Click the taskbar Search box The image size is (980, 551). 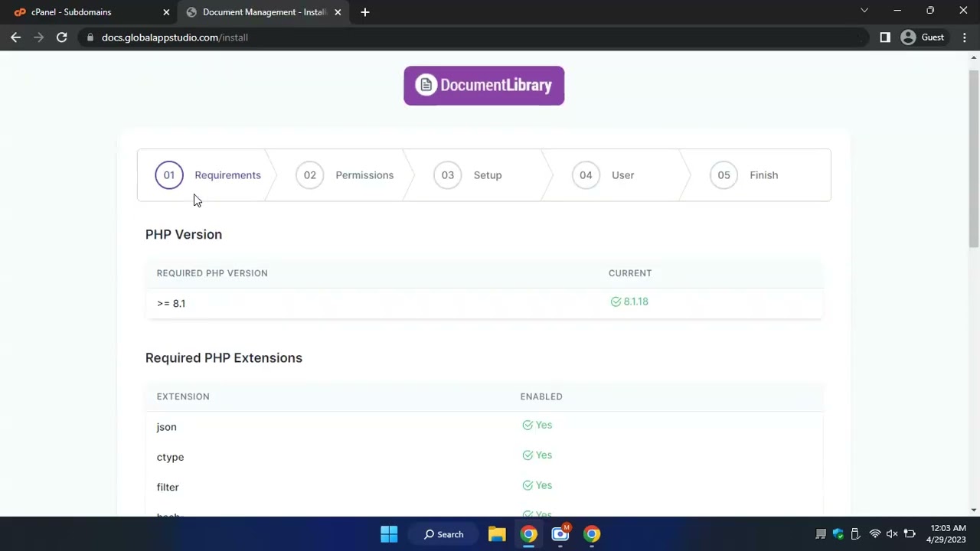[444, 534]
